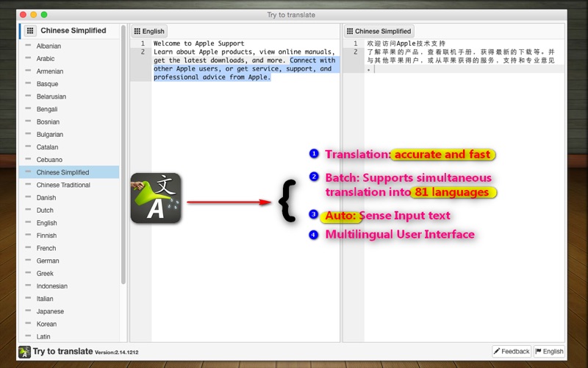Click the large translator app icon
Viewport: 588px width, 368px height.
(156, 198)
